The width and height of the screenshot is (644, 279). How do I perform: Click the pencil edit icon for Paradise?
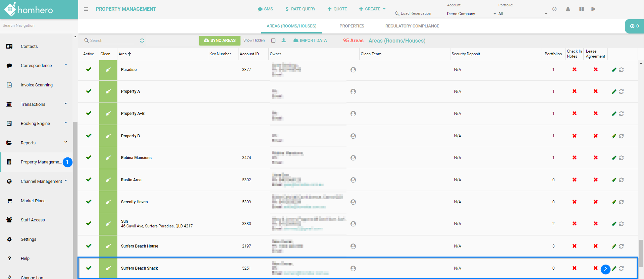pyautogui.click(x=614, y=70)
